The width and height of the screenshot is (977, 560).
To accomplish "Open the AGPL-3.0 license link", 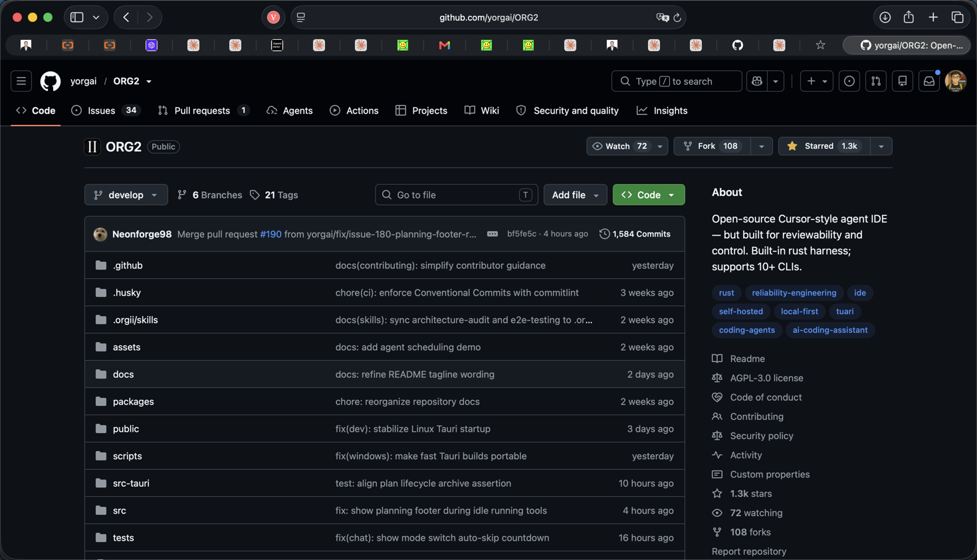I will click(x=766, y=378).
